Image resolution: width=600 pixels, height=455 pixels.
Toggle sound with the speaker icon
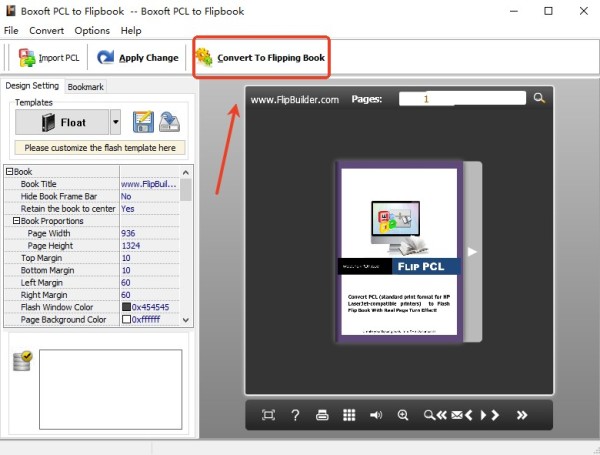coord(376,415)
